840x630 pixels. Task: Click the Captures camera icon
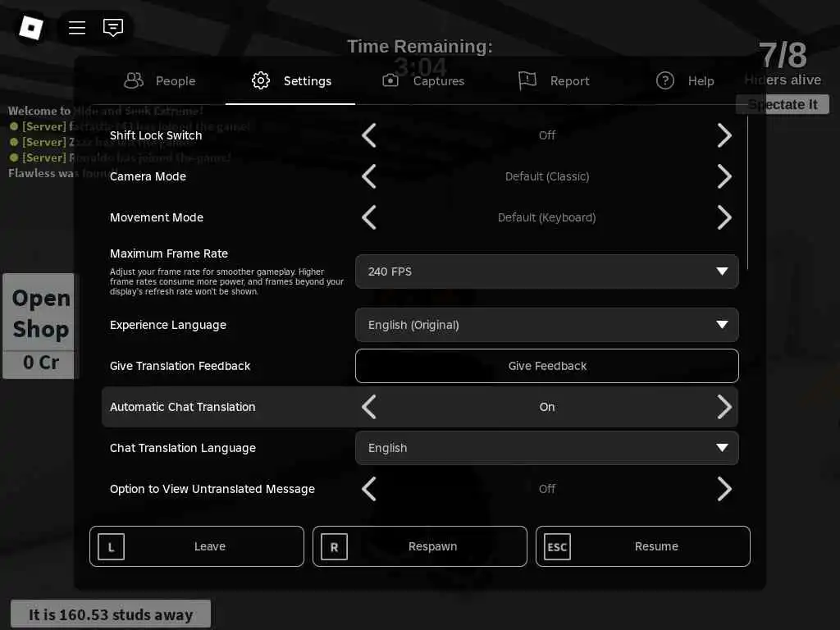pos(390,81)
